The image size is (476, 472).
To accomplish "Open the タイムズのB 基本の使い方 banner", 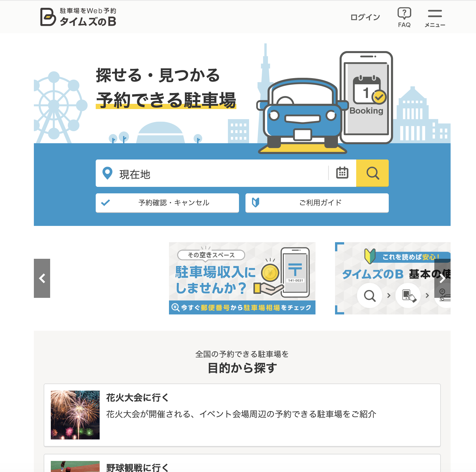I will point(393,278).
